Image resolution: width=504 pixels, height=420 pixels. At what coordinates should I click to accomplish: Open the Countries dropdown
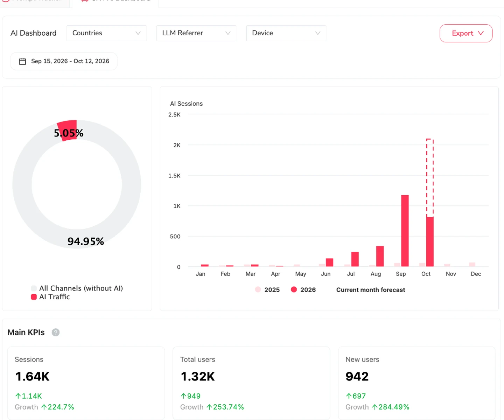[106, 33]
